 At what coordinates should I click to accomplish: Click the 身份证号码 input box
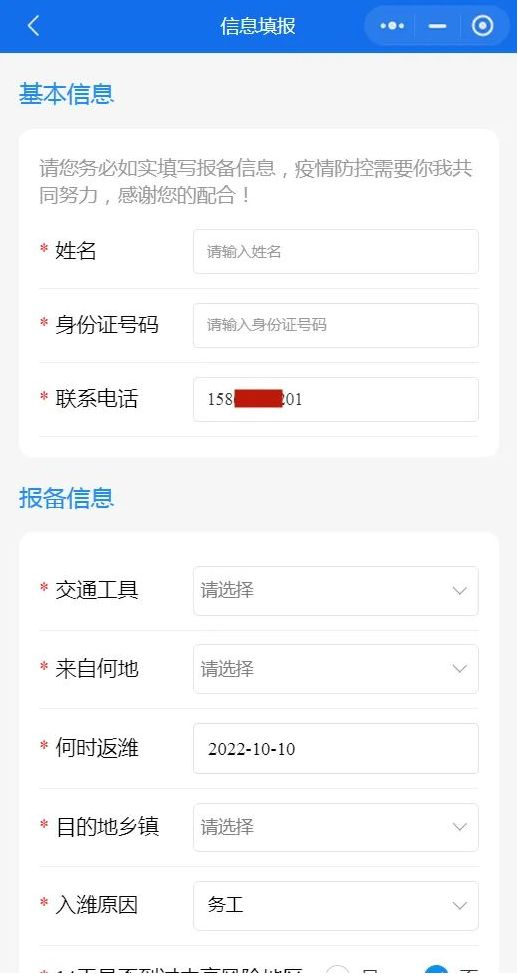(336, 325)
